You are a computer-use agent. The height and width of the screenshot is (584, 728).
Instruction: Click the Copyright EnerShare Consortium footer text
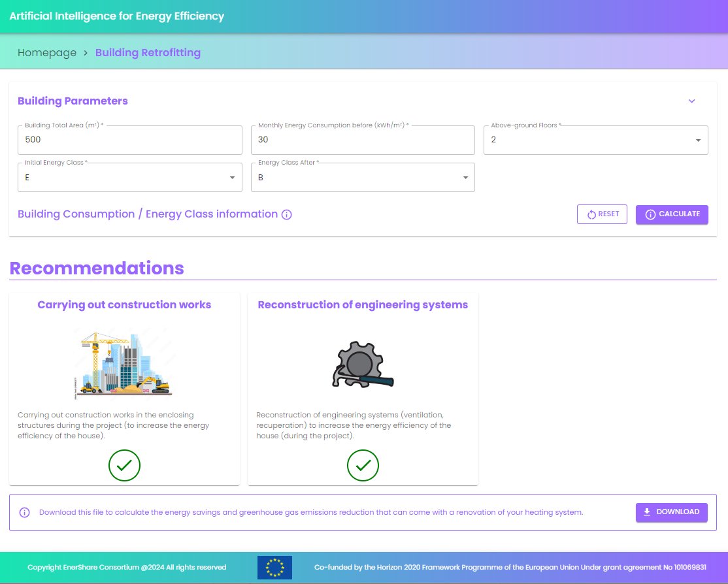tap(127, 567)
